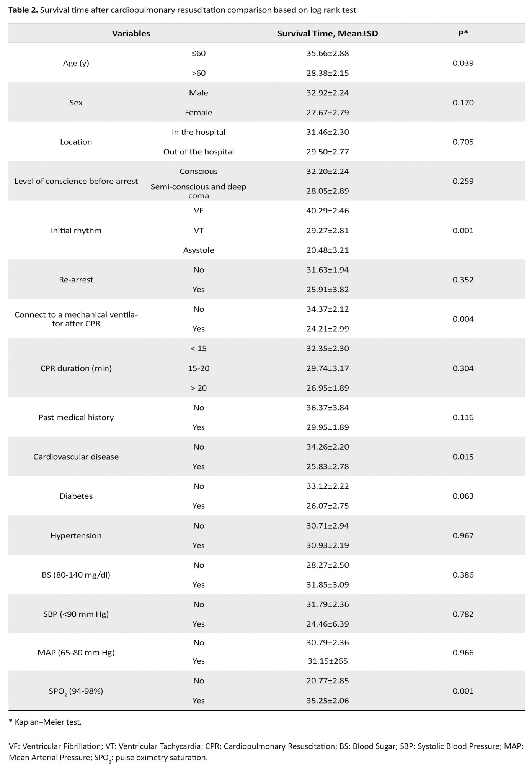Click the Hypertension variable label
The height and width of the screenshot is (766, 532).
click(76, 535)
